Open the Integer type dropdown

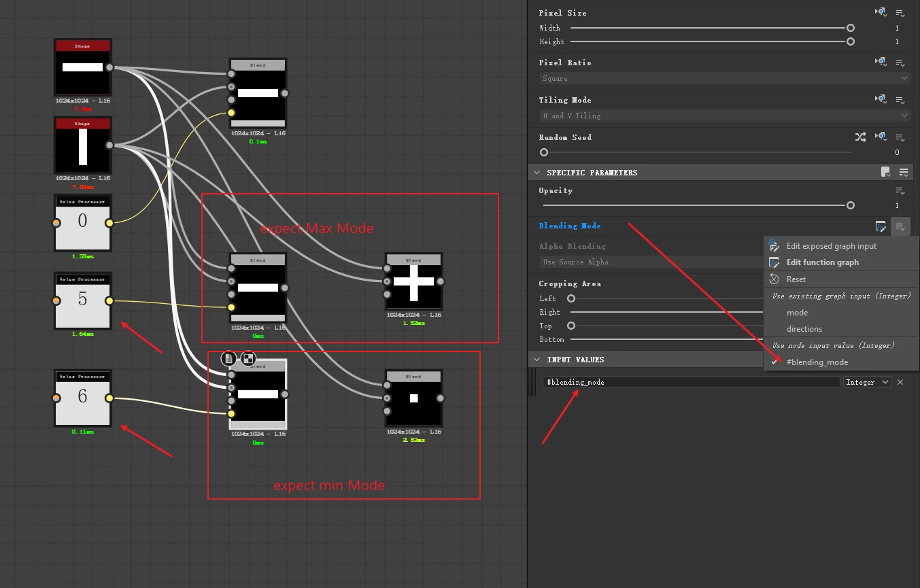866,382
